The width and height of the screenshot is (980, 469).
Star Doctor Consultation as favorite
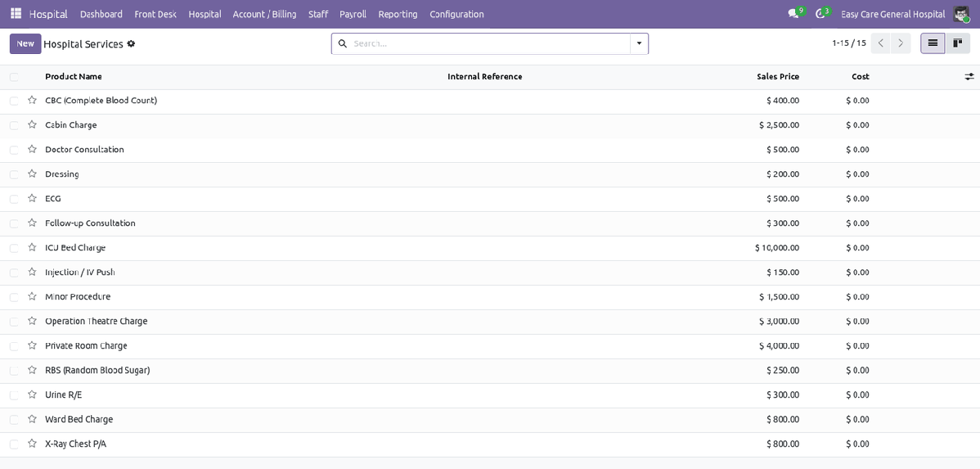[32, 149]
